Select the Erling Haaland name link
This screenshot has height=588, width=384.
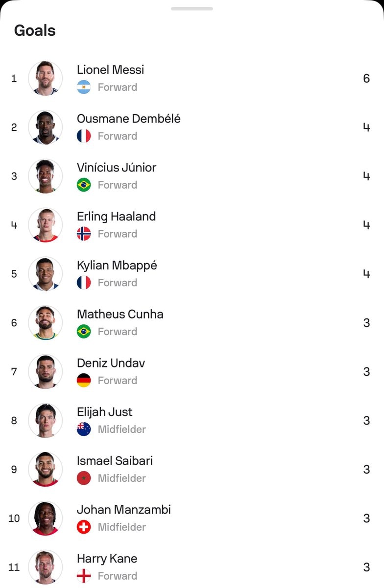(x=116, y=217)
